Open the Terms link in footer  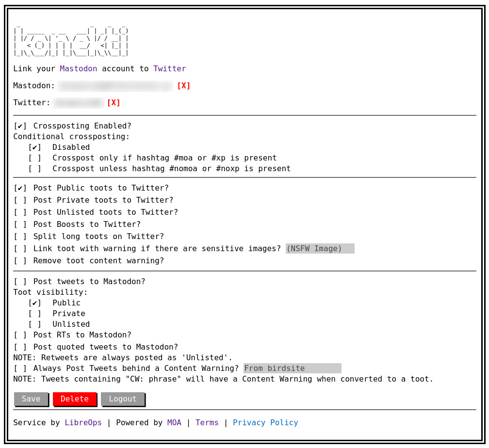click(x=207, y=423)
